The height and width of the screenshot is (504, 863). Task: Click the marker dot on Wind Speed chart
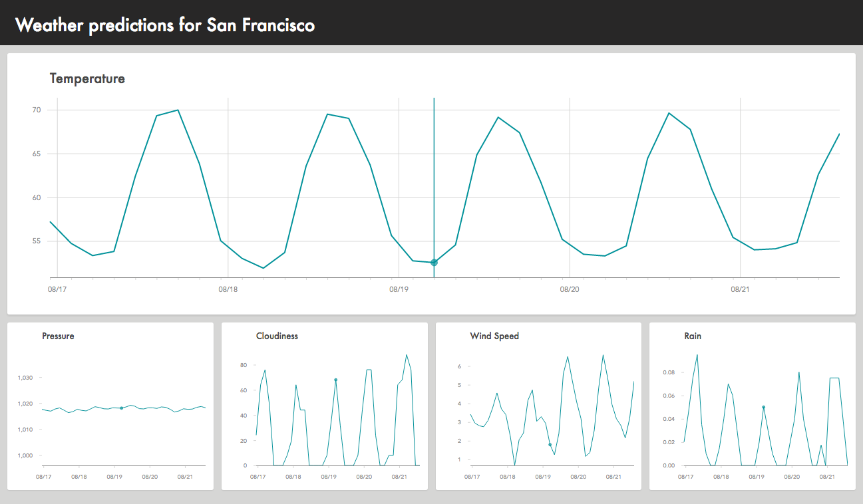point(550,445)
